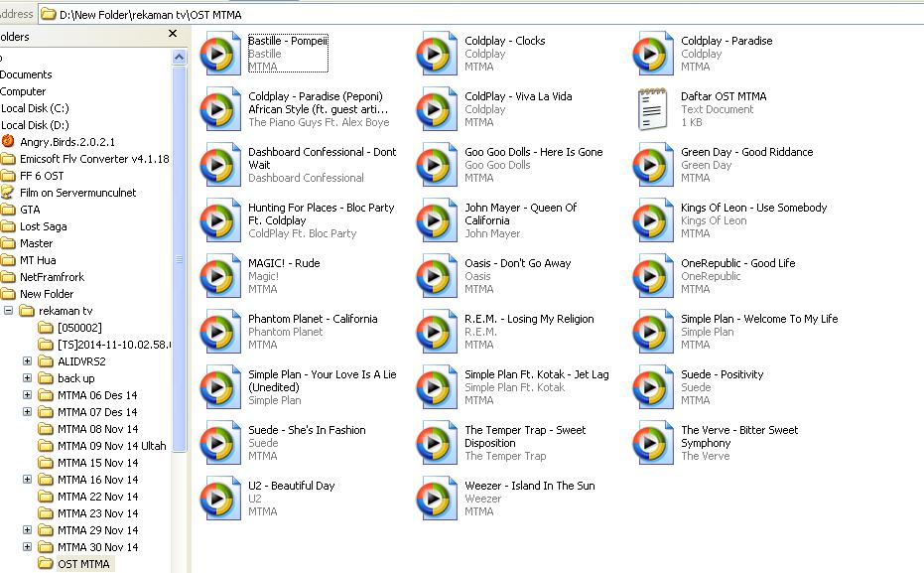Open the [TS]2014-11-10.02.58 folder in tree
Screen dimensions: 924x573
click(104, 345)
